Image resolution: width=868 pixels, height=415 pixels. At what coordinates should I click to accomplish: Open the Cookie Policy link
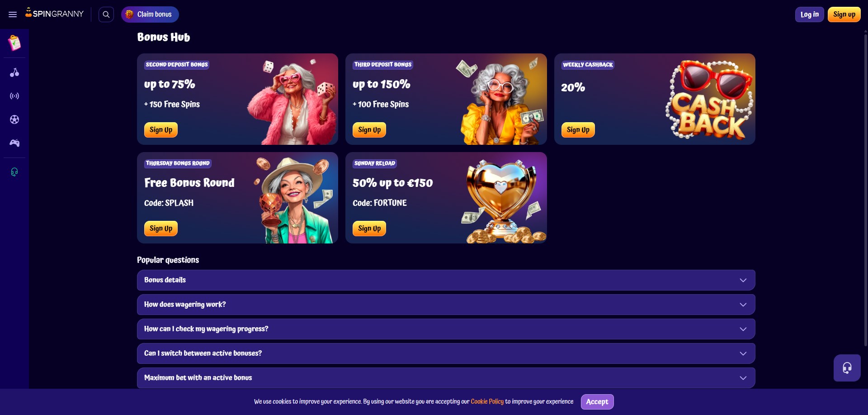(487, 401)
